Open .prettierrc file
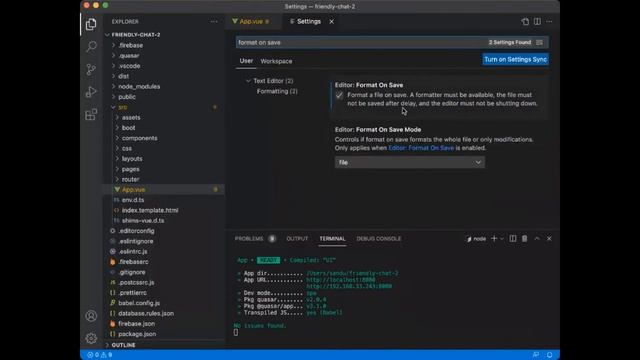Screen dimensions: 640x360 [133, 293]
